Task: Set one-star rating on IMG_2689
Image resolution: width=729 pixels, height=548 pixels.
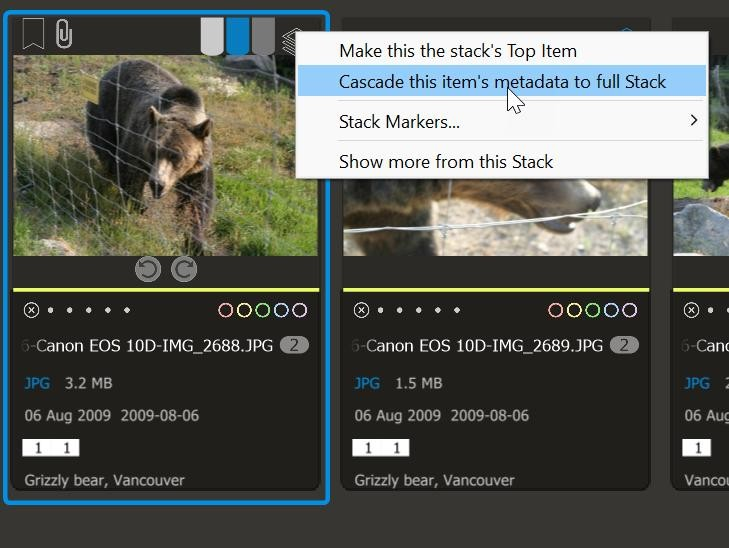Action: coord(380,310)
